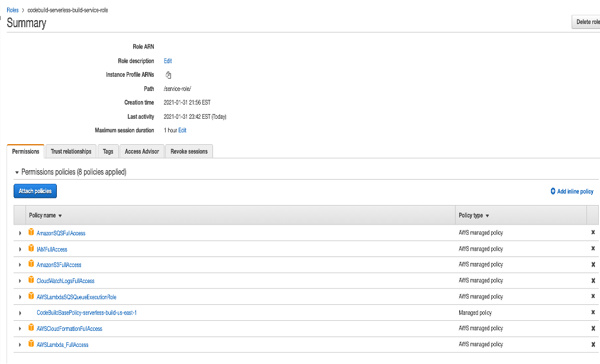Viewport: 600px width, 364px height.
Task: Detach the AmazonSQSFullAccess policy with X
Action: point(593,233)
